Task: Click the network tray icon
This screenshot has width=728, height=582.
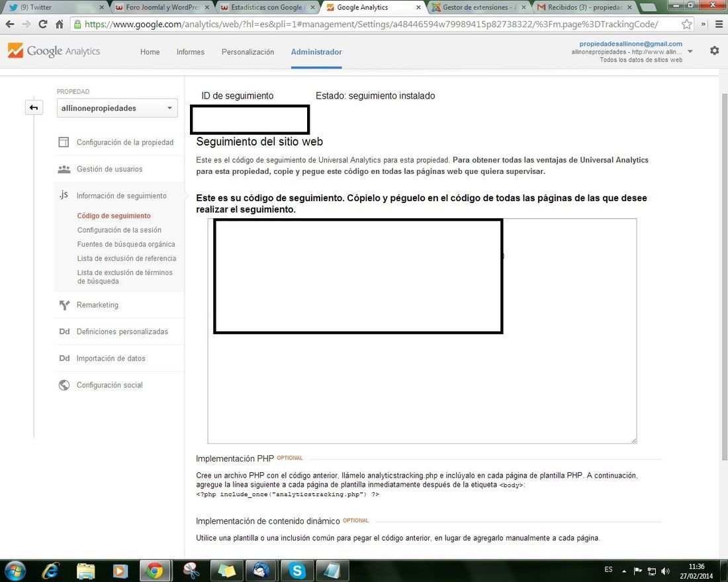Action: coord(652,571)
